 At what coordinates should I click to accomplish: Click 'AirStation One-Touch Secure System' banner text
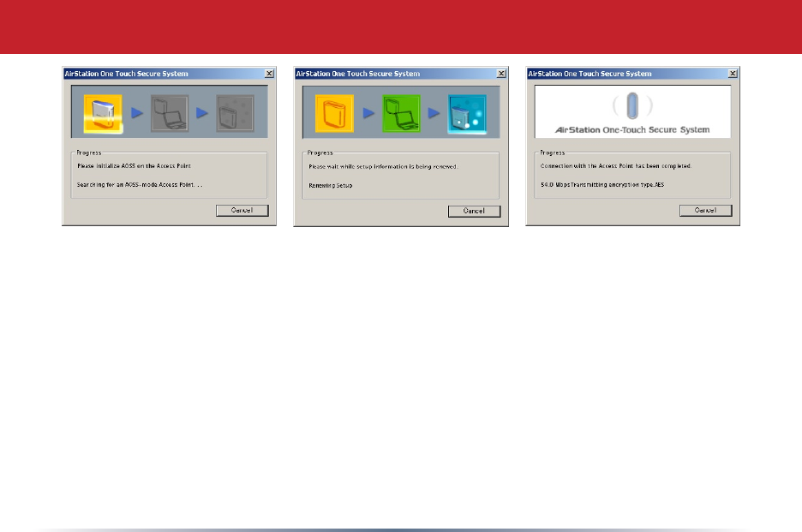(632, 130)
